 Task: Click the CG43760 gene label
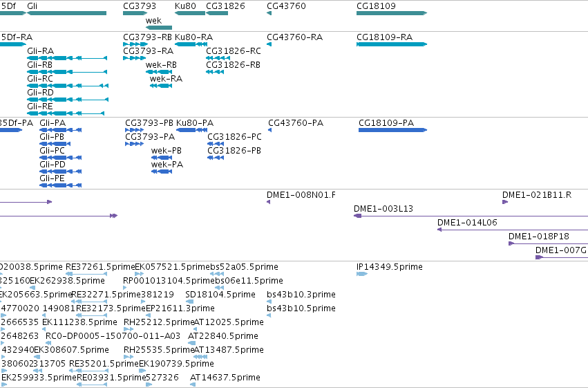tap(286, 6)
